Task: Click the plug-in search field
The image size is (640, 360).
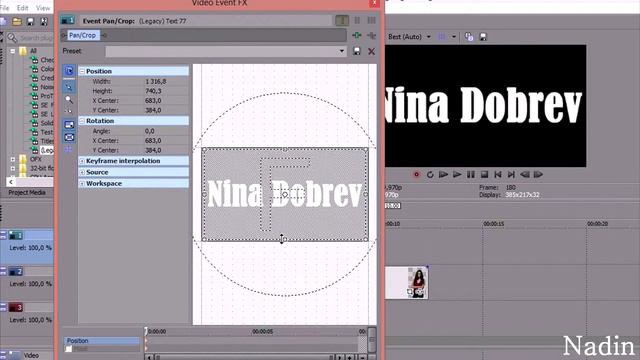Action: [36, 38]
